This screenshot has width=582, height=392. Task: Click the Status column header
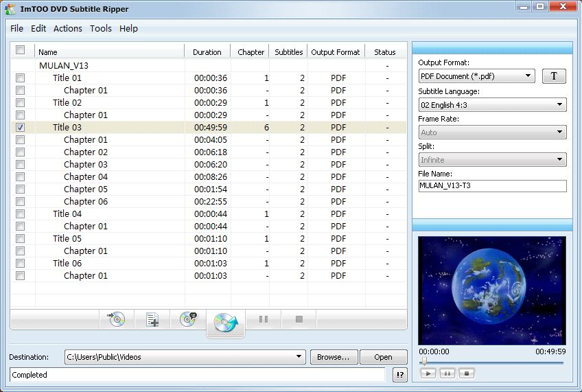(385, 52)
